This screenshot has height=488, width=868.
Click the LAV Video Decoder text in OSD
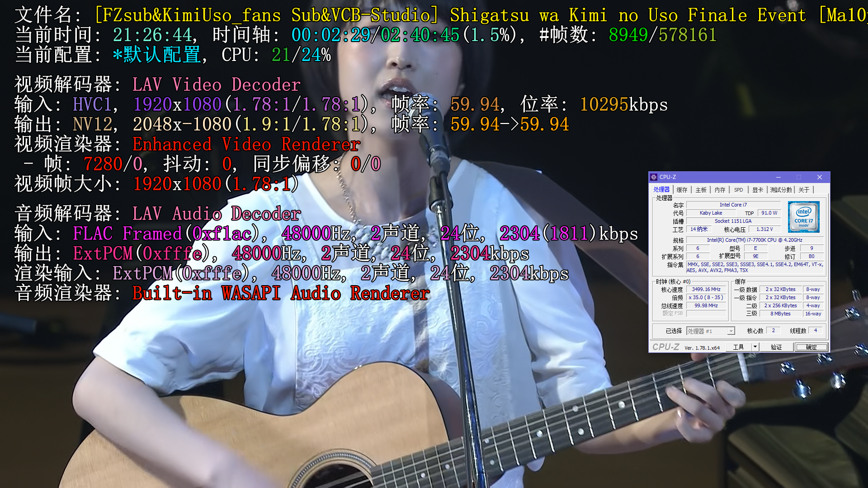click(x=217, y=84)
